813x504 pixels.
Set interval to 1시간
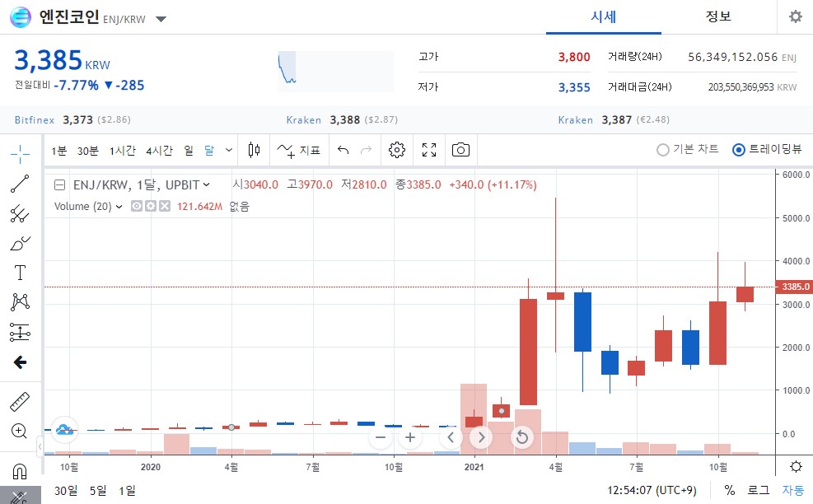point(123,151)
